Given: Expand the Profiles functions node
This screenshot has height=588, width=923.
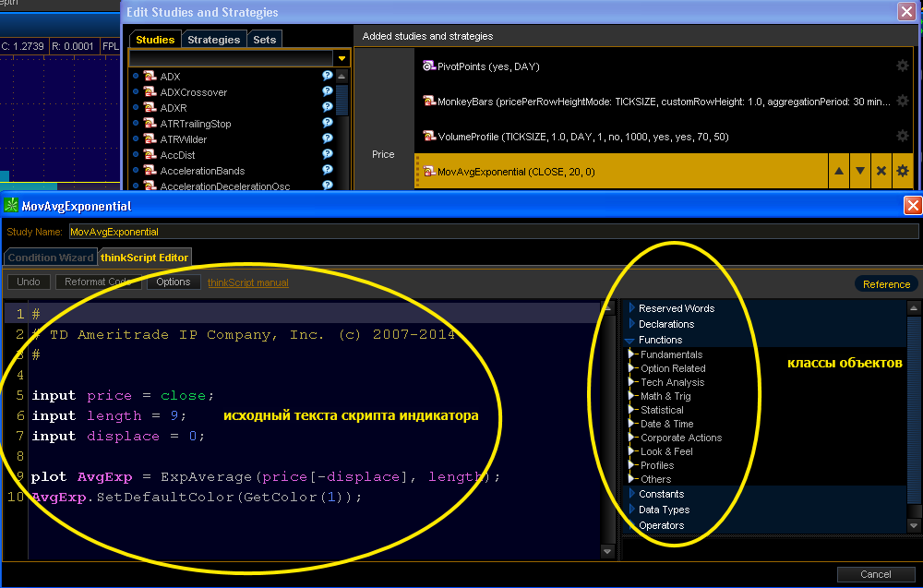Looking at the screenshot, I should coord(633,464).
